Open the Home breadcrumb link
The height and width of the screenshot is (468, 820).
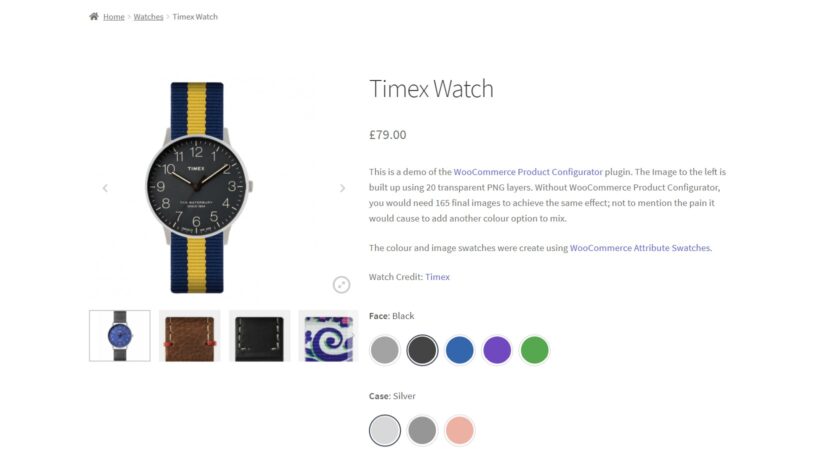click(113, 17)
